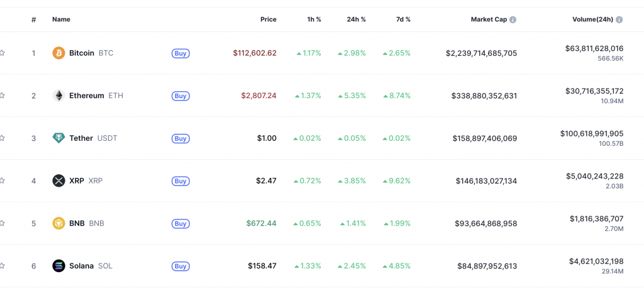Click XRP's 7d change 9.62%
The image size is (644, 298).
coord(397,180)
